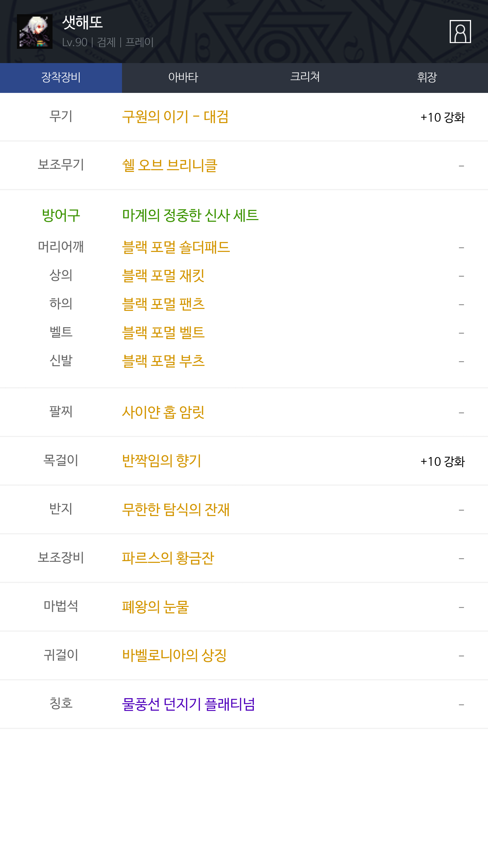Switch to the 크리쳐 tab
The image size is (488, 868).
pyautogui.click(x=305, y=78)
